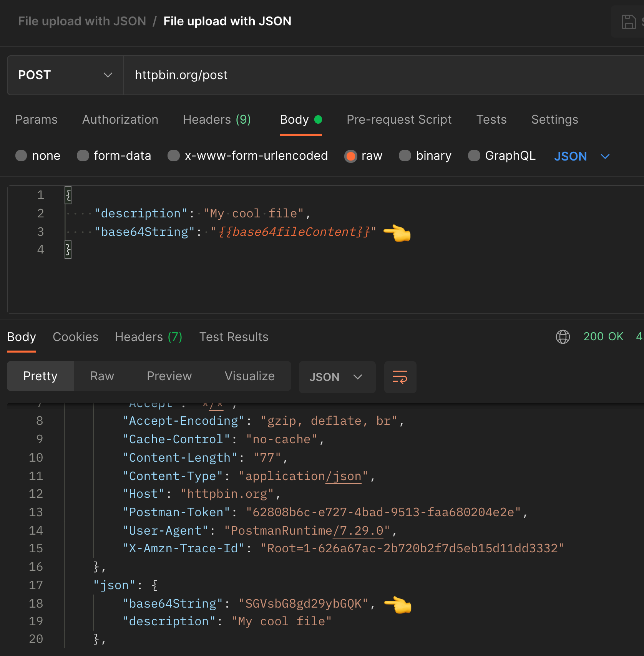Click the pointing hand emoji near base64String response
Viewport: 644px width, 656px height.
click(398, 605)
